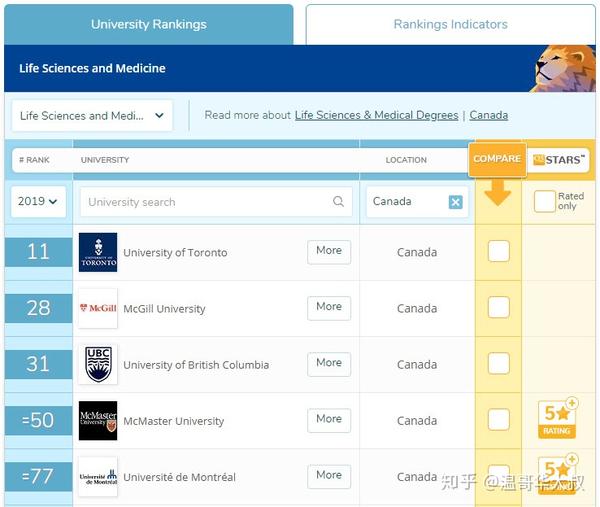The image size is (600, 507).
Task: Enable the Rated only checkbox
Action: 545,201
